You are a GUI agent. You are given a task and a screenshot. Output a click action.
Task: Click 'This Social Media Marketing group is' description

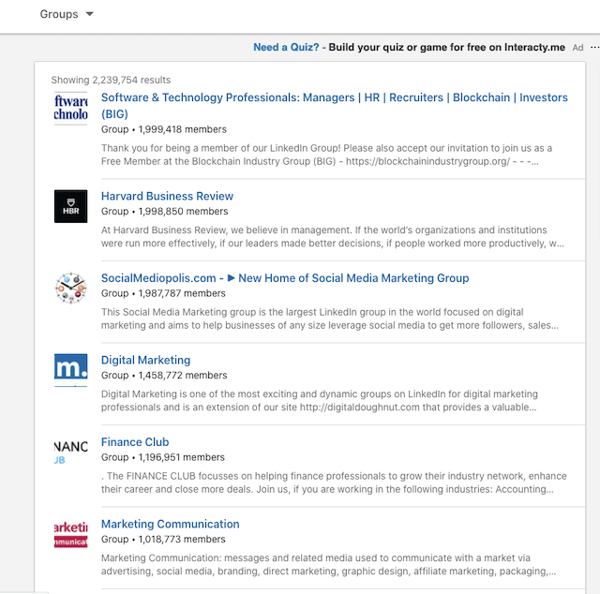[330, 318]
